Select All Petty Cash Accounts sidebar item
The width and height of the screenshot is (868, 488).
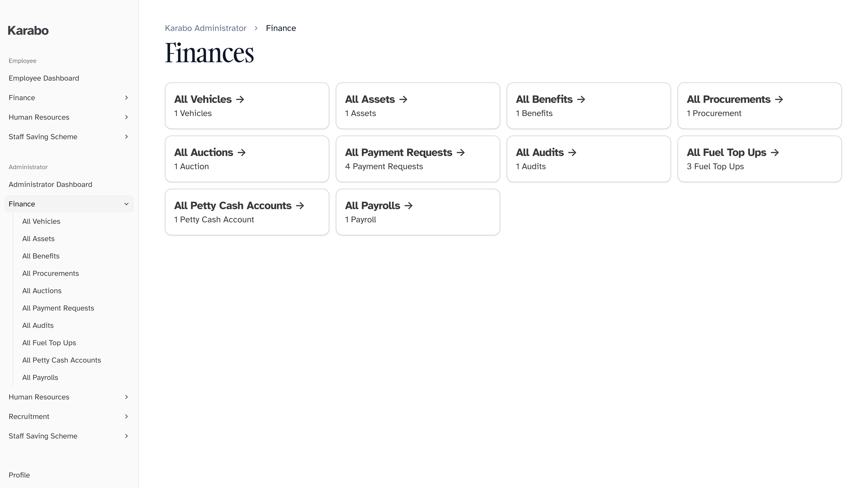[x=62, y=360]
